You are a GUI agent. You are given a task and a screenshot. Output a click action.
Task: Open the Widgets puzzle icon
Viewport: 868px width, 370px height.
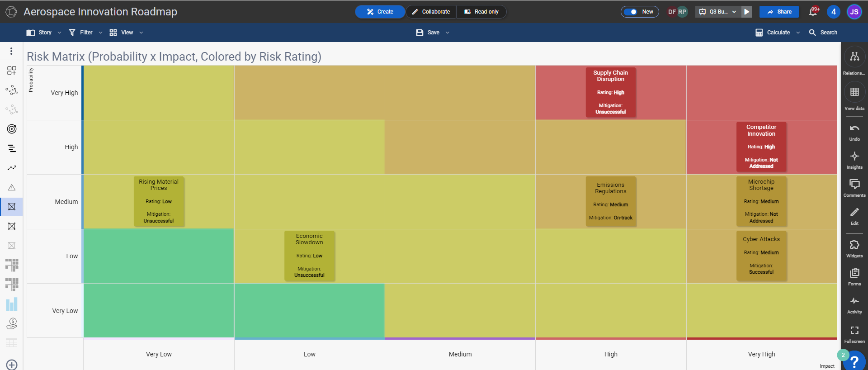pos(854,245)
